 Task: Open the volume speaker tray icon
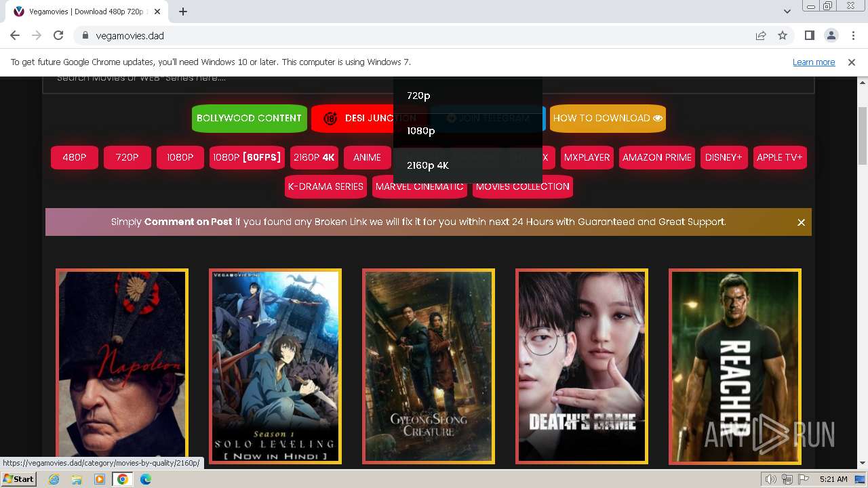771,479
